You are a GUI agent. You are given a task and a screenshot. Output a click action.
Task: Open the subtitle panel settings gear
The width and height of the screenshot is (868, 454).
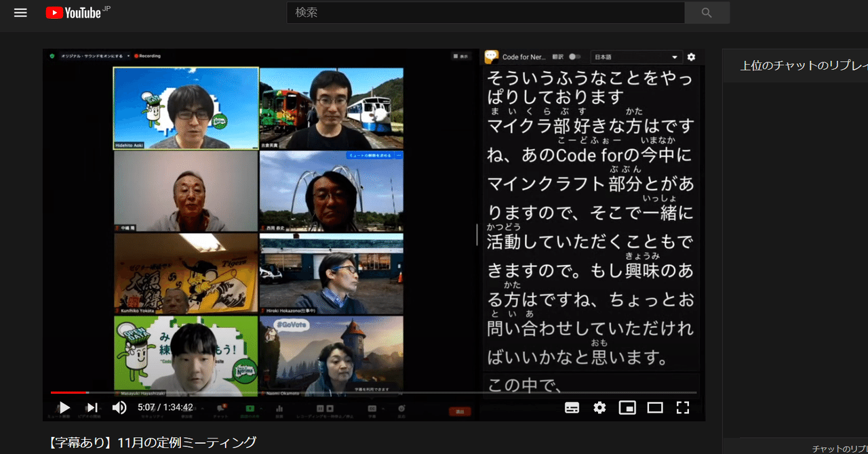coord(690,57)
